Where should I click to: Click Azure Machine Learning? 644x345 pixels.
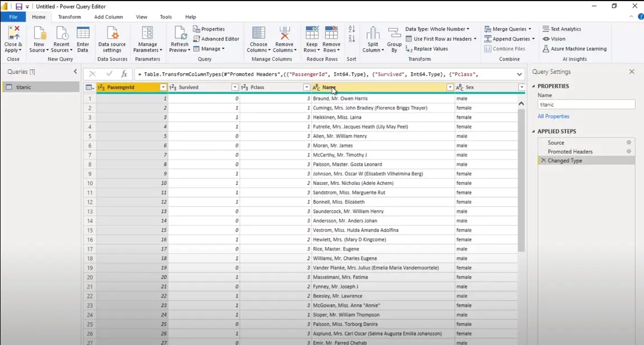(574, 49)
